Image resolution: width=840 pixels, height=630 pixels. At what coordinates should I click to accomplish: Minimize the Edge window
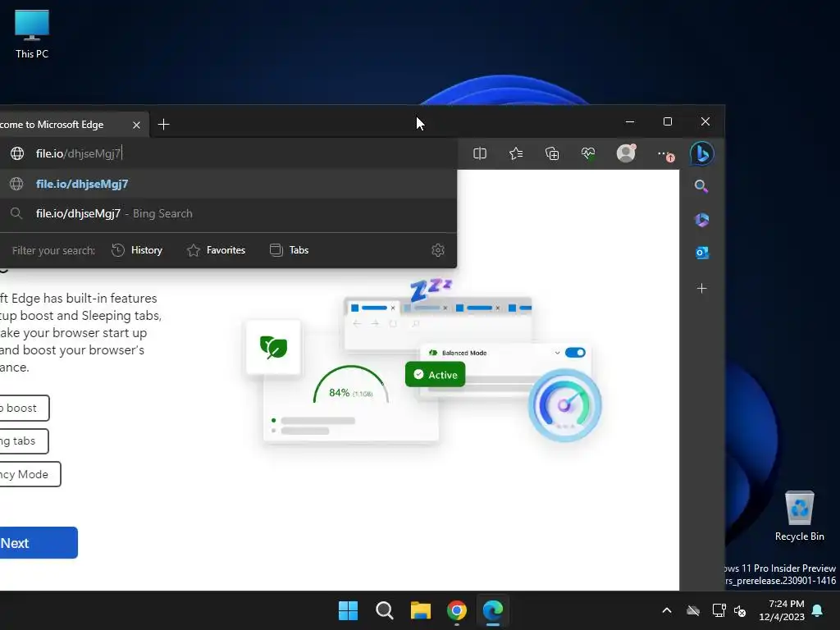click(630, 122)
